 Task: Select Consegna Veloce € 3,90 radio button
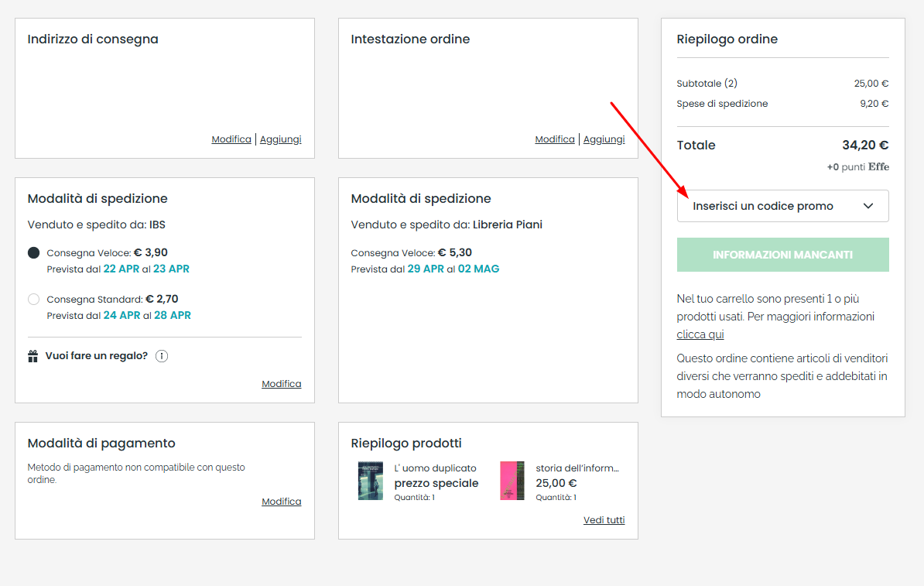click(33, 253)
